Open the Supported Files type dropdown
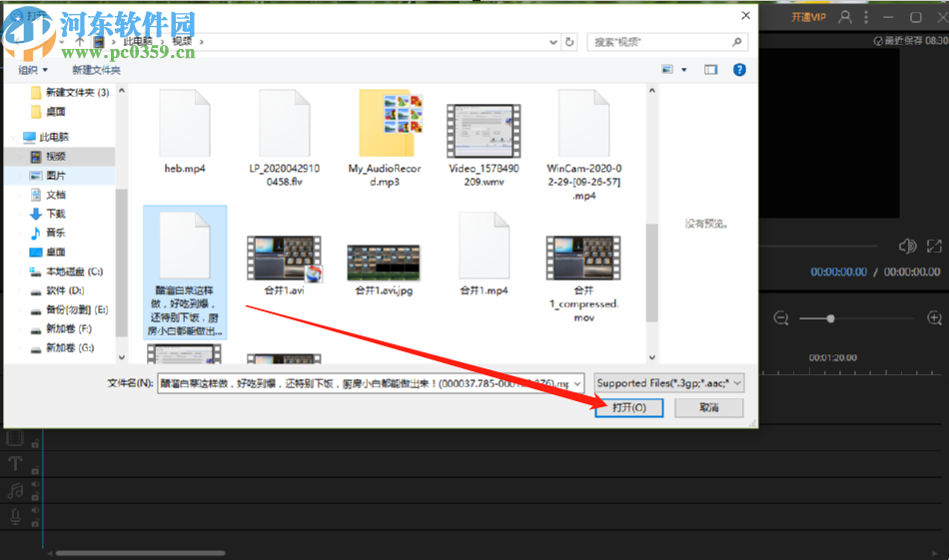The image size is (949, 560). click(668, 382)
